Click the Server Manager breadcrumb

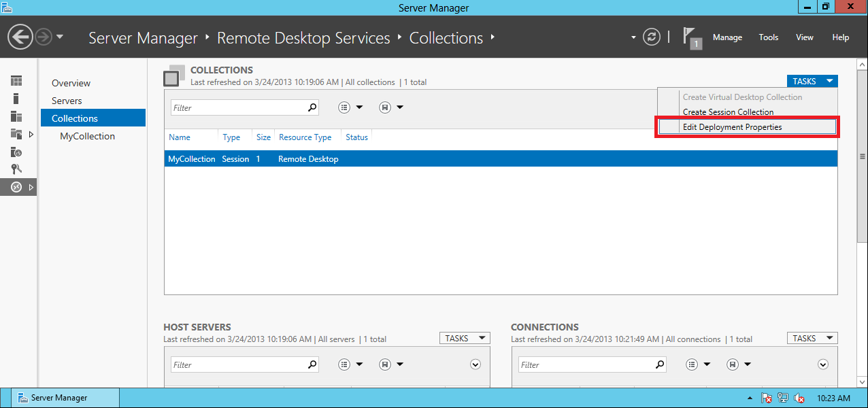pyautogui.click(x=143, y=38)
